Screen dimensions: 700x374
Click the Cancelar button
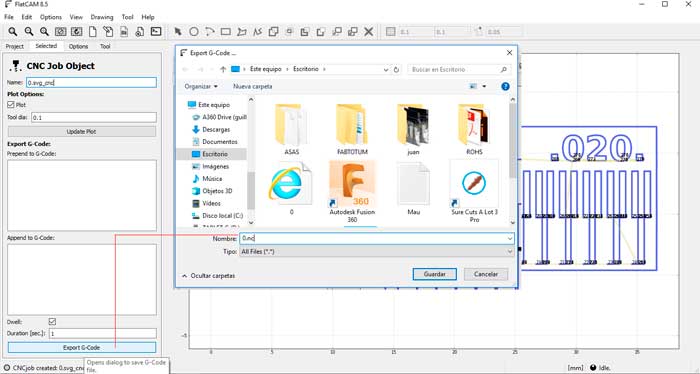(486, 274)
